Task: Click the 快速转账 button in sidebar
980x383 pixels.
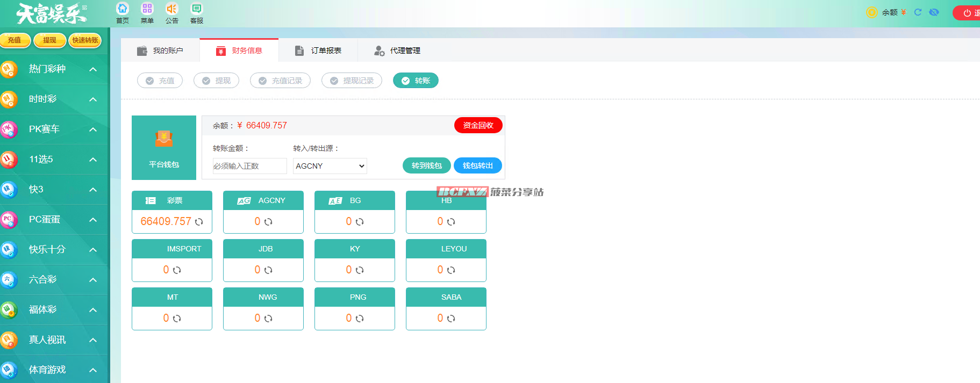Action: [85, 40]
